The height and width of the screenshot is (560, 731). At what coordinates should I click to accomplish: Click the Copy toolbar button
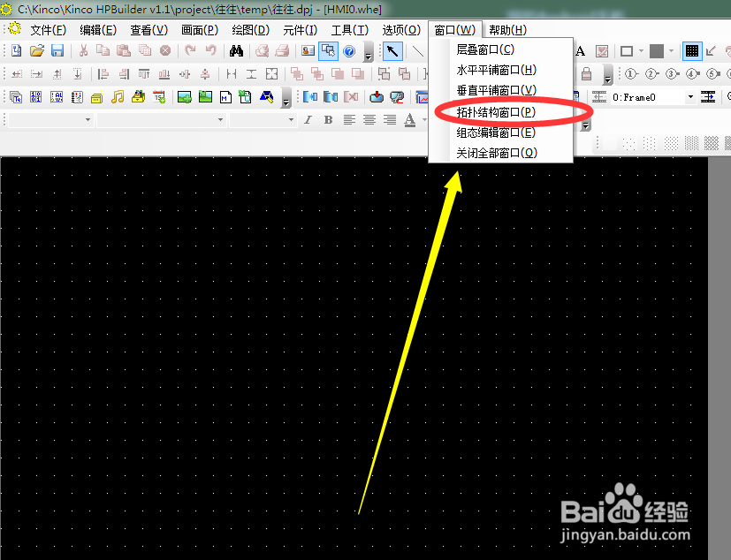103,51
